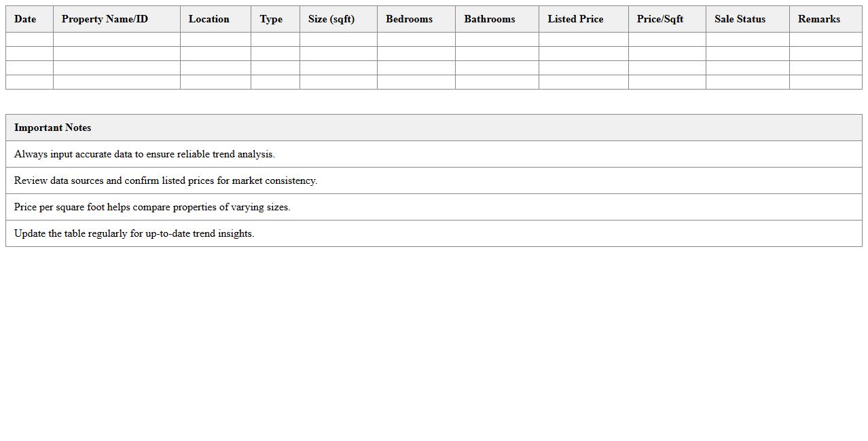
Task: Click the last empty cell under Listed Price
Action: tap(583, 82)
